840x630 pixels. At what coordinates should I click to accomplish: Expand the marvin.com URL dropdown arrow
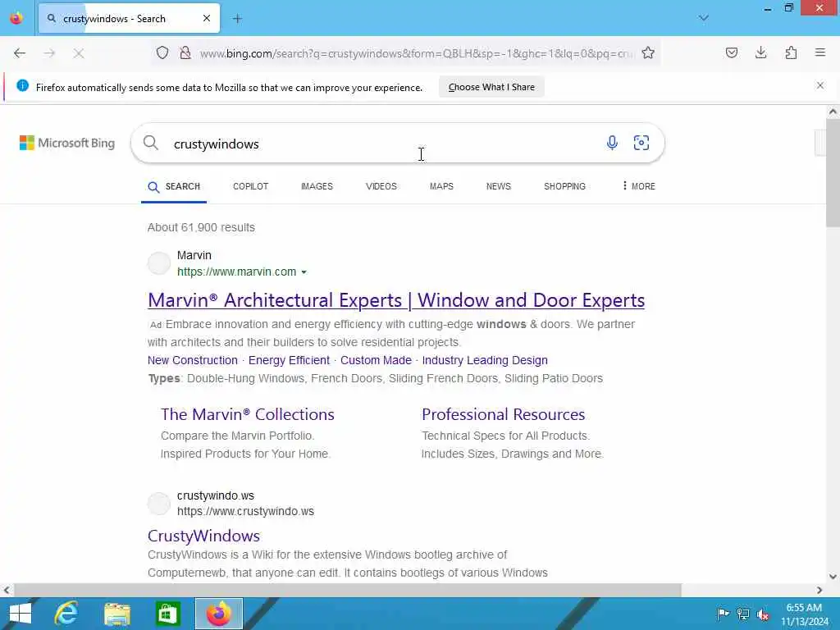tap(304, 272)
